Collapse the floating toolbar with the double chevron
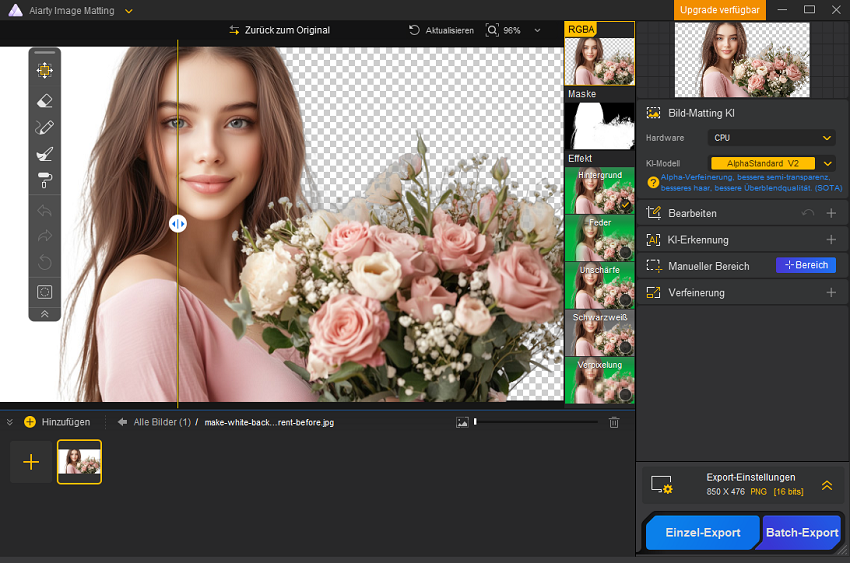 (44, 314)
